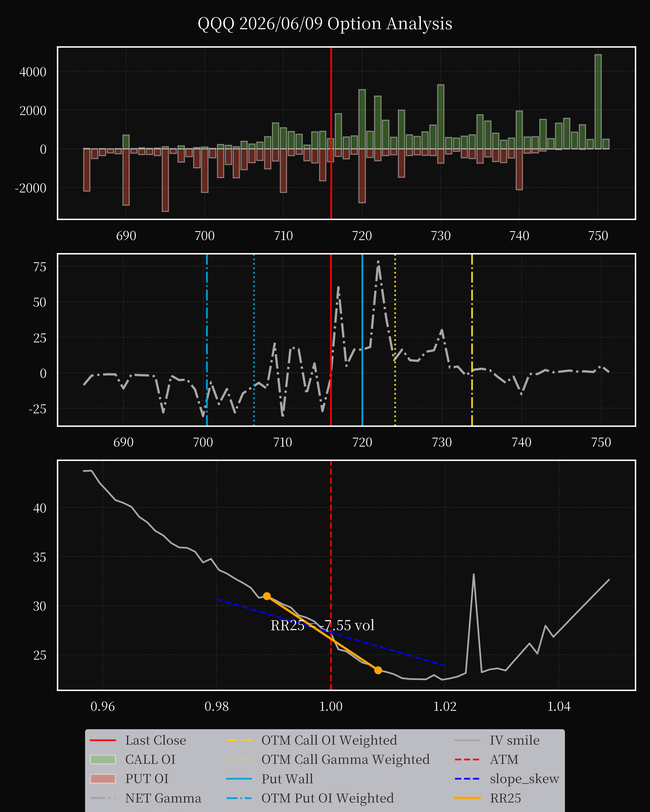Click the 4000 y-axis label in top chart
Viewport: 650px width, 812px height.
pos(33,72)
